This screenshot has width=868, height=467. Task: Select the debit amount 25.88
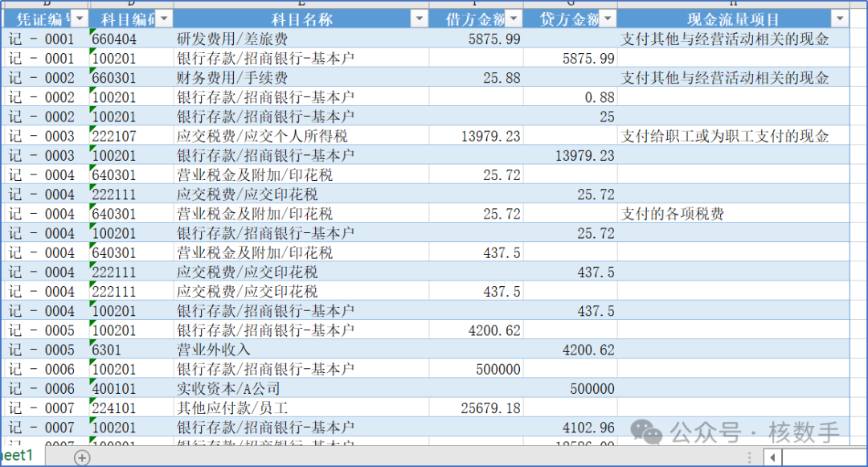(476, 77)
